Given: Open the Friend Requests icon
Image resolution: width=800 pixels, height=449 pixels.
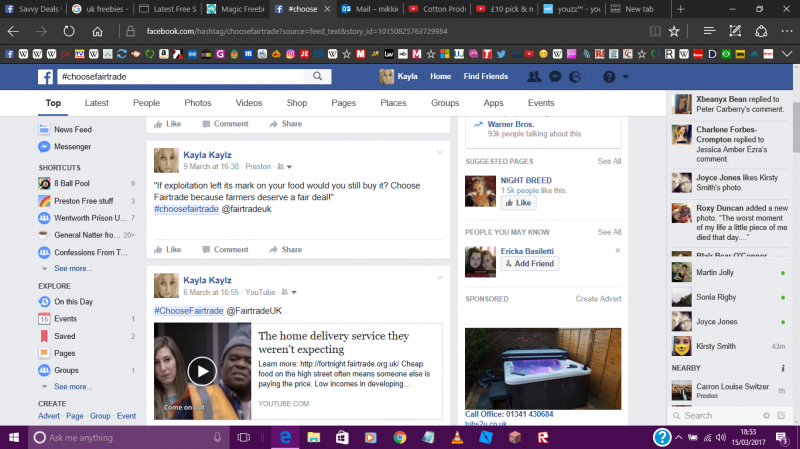Looking at the screenshot, I should (x=534, y=77).
